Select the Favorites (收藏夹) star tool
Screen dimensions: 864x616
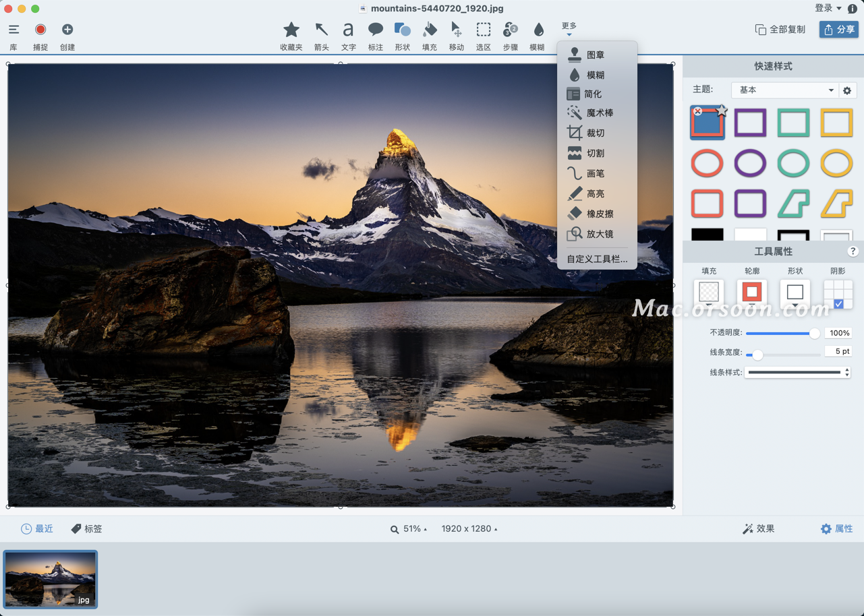pyautogui.click(x=291, y=30)
